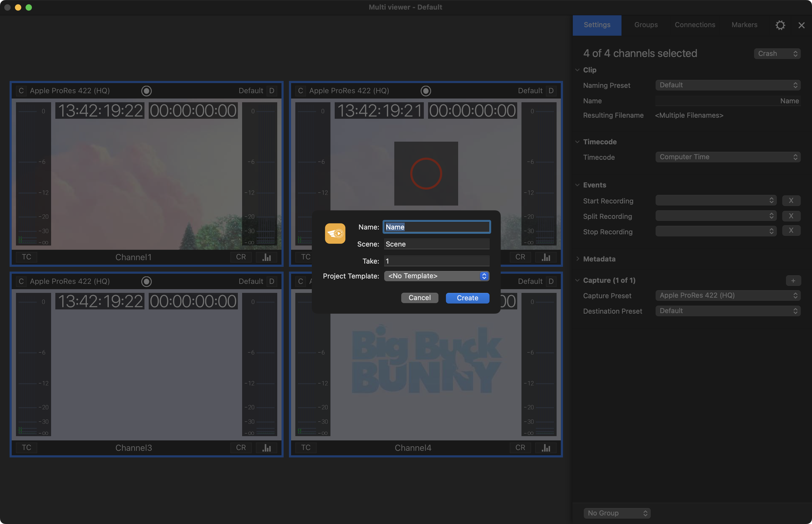Toggle the Channel3 record button
This screenshot has height=524, width=812.
coord(147,281)
